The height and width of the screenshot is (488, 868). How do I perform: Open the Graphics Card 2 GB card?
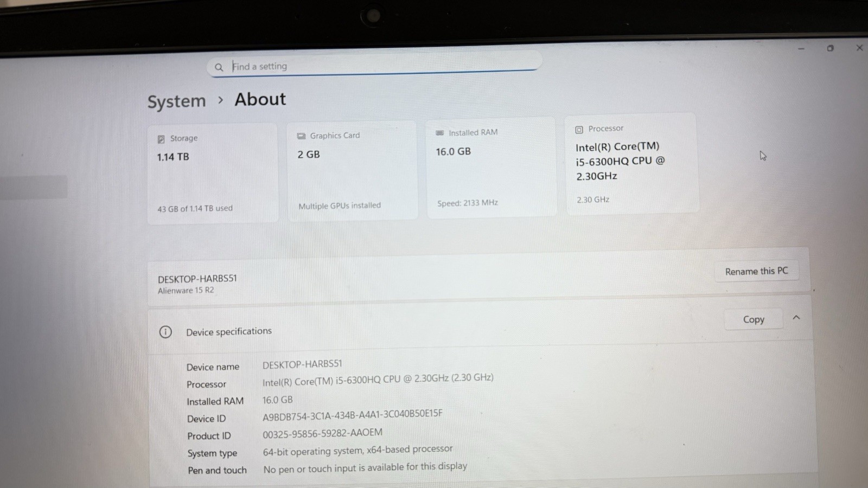352,170
